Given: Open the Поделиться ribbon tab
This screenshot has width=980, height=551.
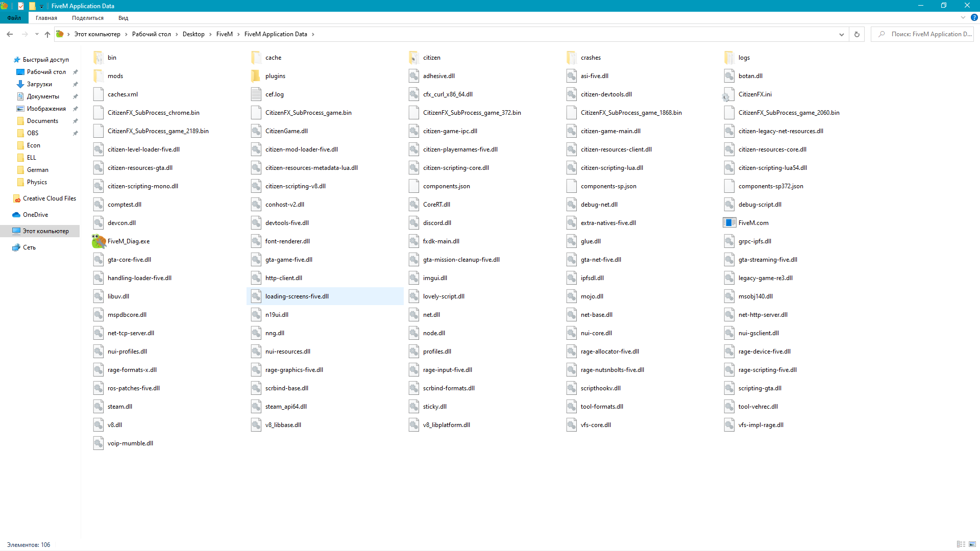Looking at the screenshot, I should 88,18.
